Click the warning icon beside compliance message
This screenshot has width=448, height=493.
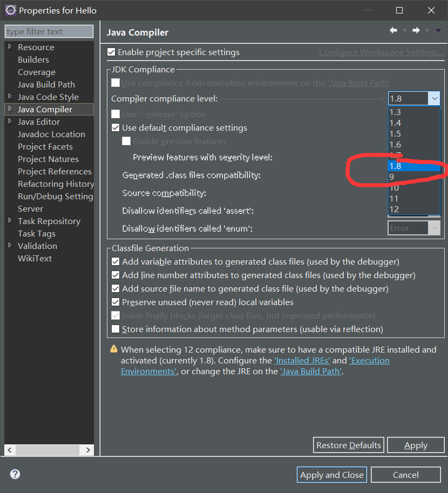(x=114, y=349)
